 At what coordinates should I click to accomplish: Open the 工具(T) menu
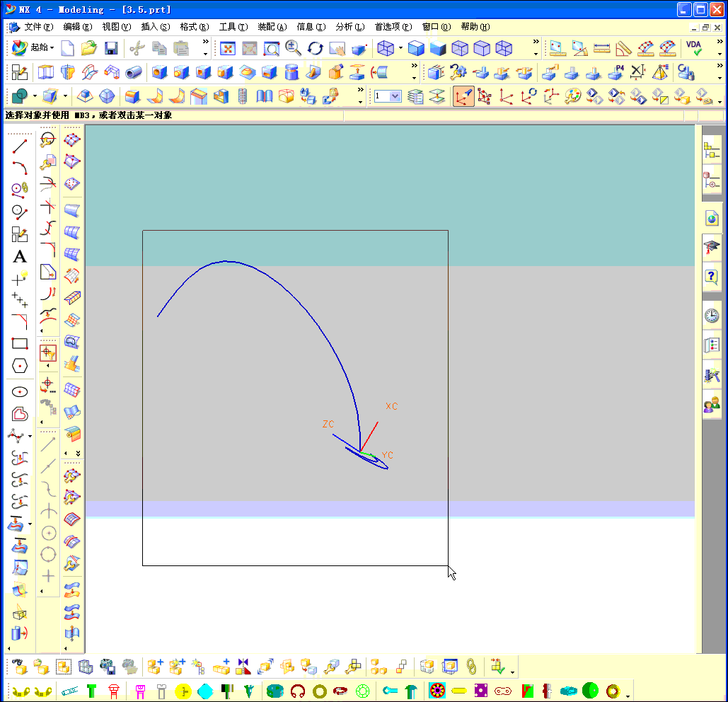tap(233, 27)
